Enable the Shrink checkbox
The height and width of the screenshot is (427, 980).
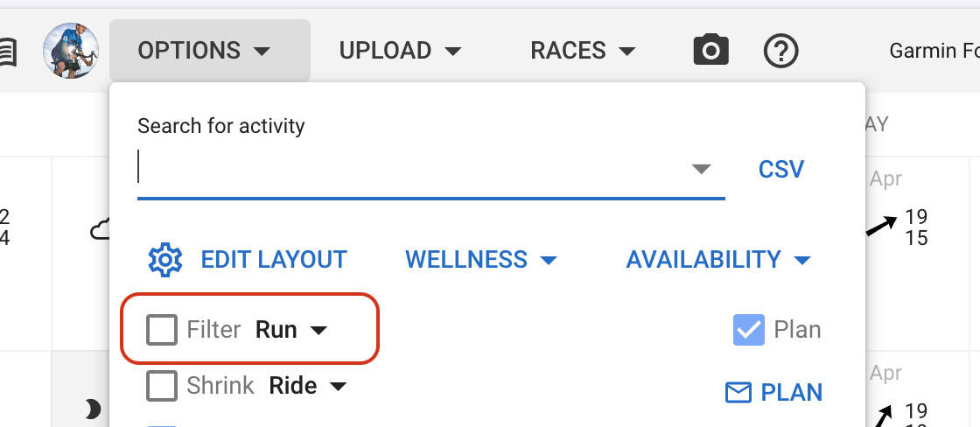click(162, 386)
